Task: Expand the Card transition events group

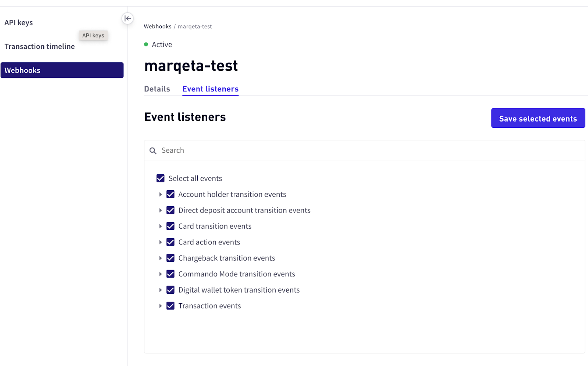Action: (x=160, y=227)
